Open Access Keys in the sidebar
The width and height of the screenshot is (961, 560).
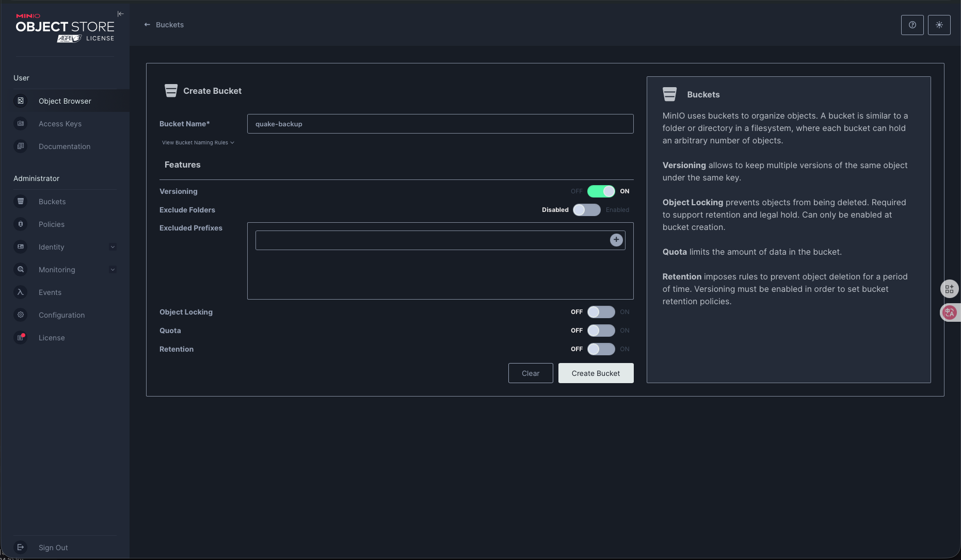coord(60,124)
